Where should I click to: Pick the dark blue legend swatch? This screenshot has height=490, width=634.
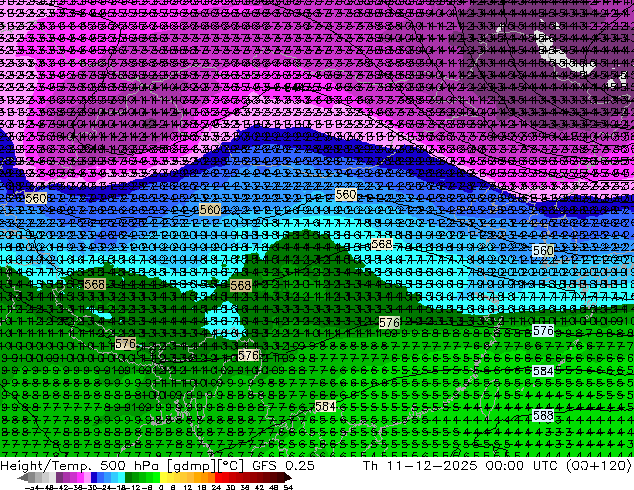pos(94,477)
